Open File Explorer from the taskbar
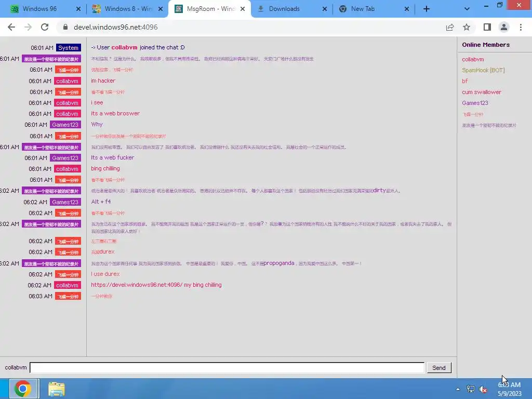This screenshot has width=532, height=399. (x=56, y=389)
